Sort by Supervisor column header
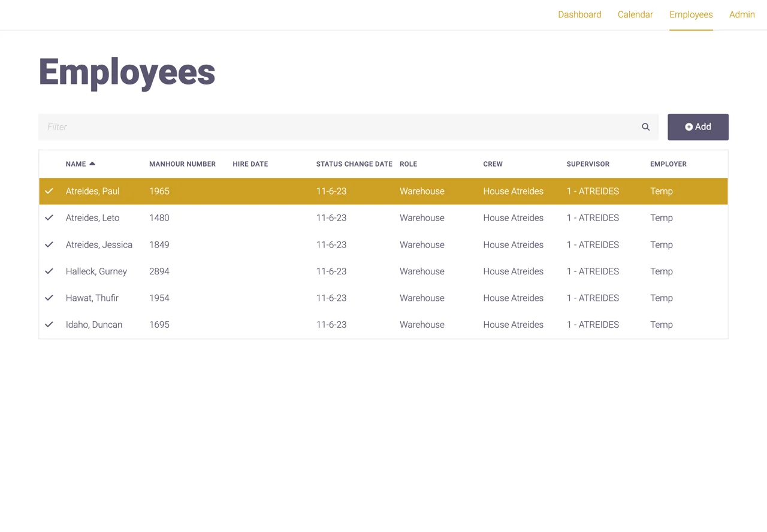Screen dimensions: 767x532 (x=588, y=164)
